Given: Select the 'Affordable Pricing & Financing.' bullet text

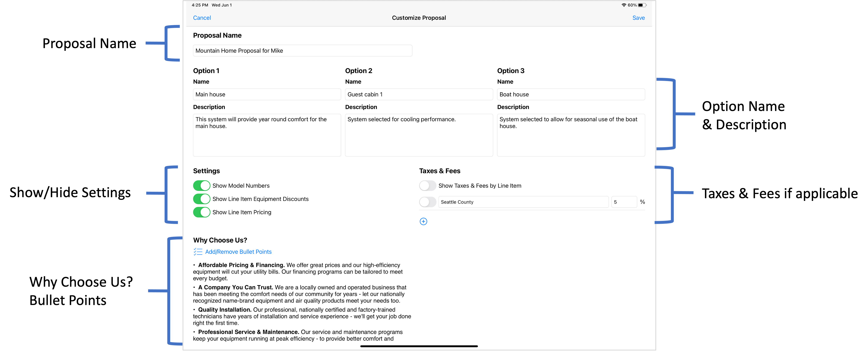Looking at the screenshot, I should tap(241, 265).
